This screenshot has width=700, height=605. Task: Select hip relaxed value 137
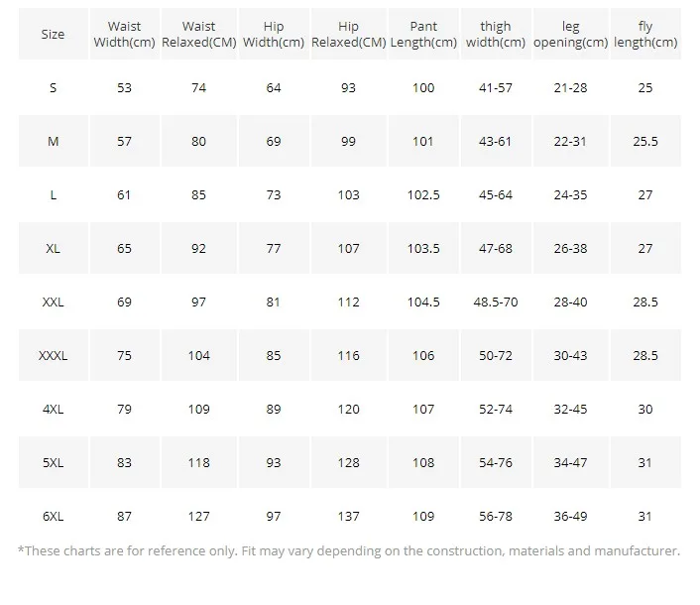348,516
